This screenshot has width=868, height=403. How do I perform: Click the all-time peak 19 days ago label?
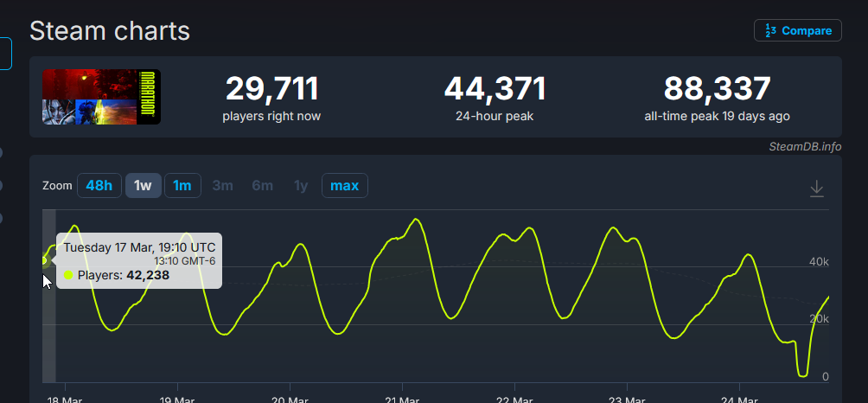click(x=717, y=116)
